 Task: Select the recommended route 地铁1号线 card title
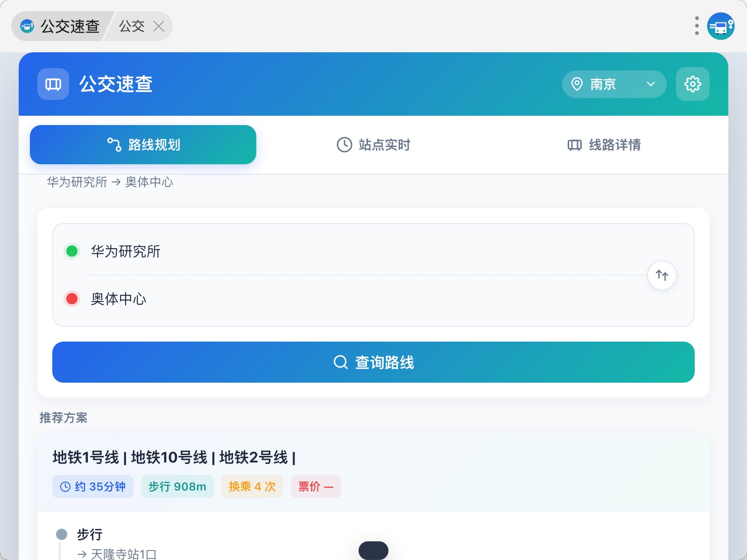pyautogui.click(x=174, y=457)
